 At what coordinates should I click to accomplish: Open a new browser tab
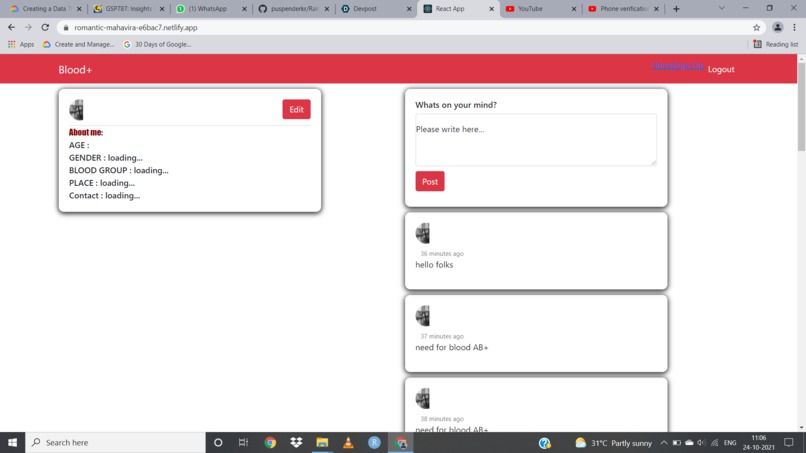click(676, 9)
